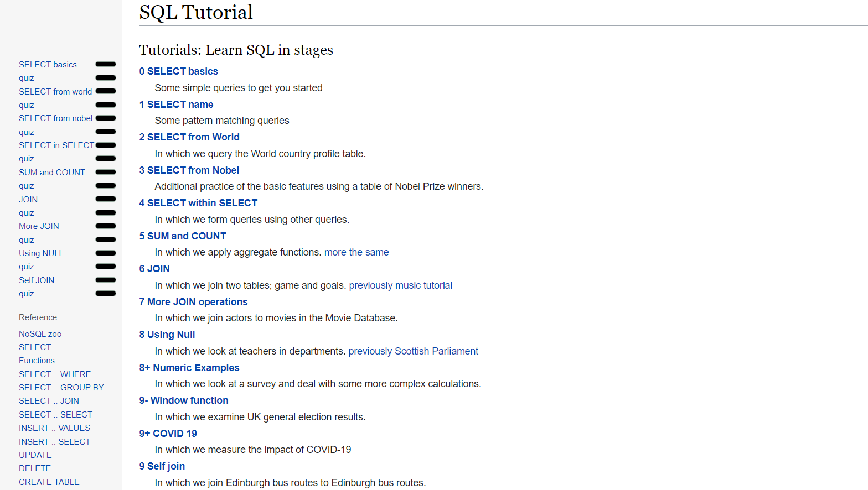Open 'NoSQL zoo' in the Reference section
868x490 pixels.
coord(40,334)
